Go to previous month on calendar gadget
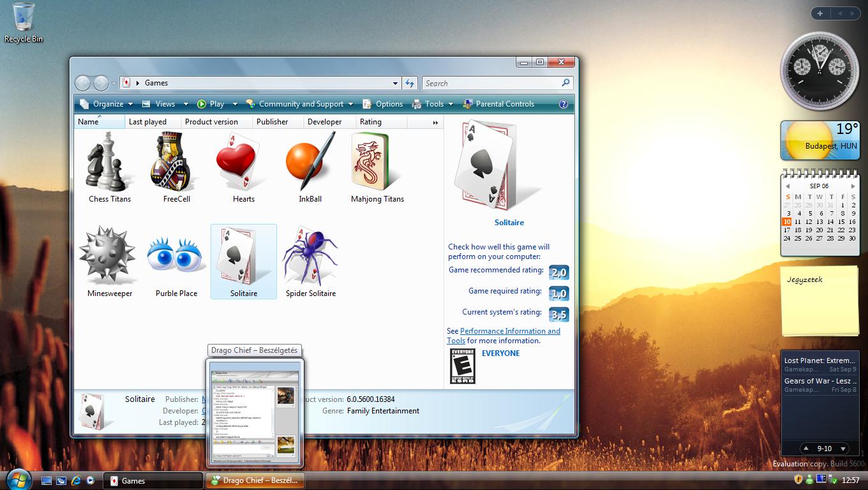The height and width of the screenshot is (490, 868). coord(788,186)
